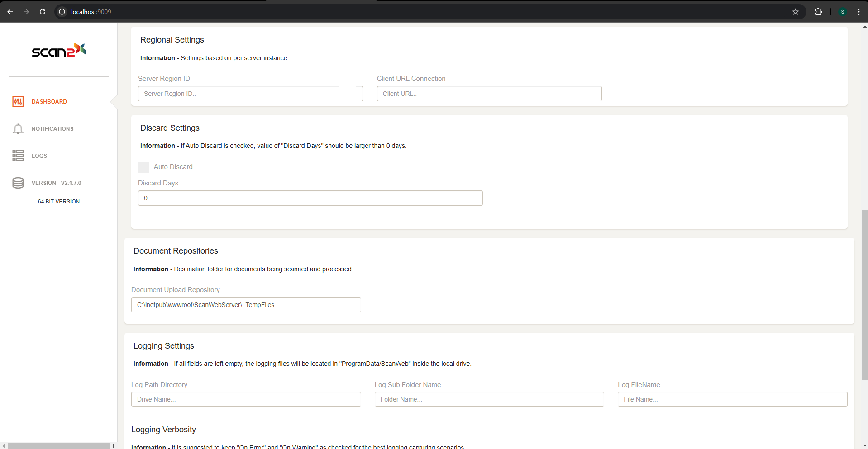
Task: Click the Dashboard sidebar icon
Action: click(18, 102)
